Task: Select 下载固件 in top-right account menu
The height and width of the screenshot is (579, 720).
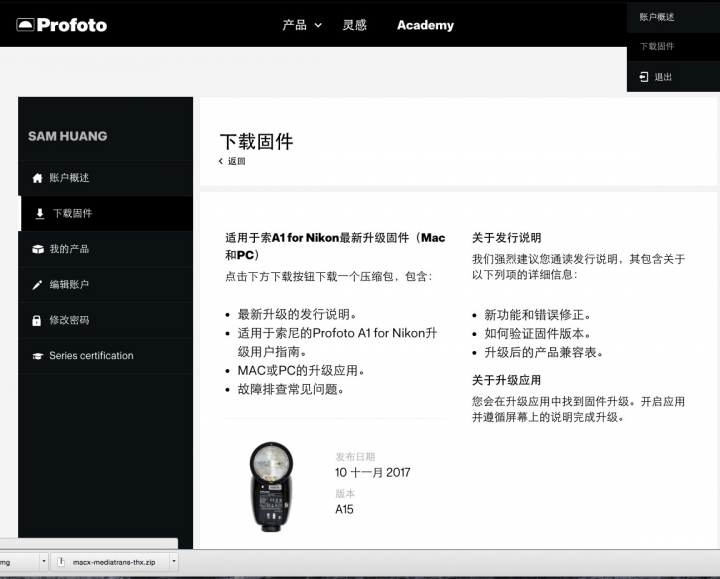Action: [x=657, y=46]
